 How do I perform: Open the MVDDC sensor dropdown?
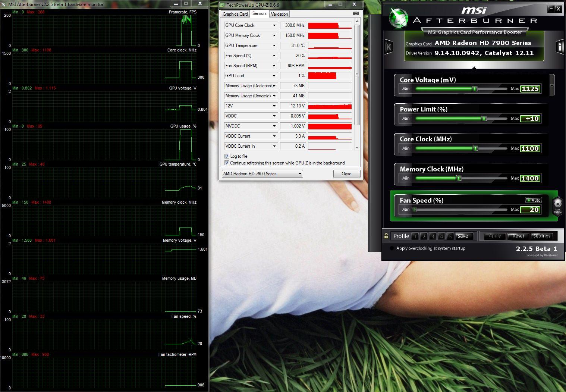click(x=274, y=126)
